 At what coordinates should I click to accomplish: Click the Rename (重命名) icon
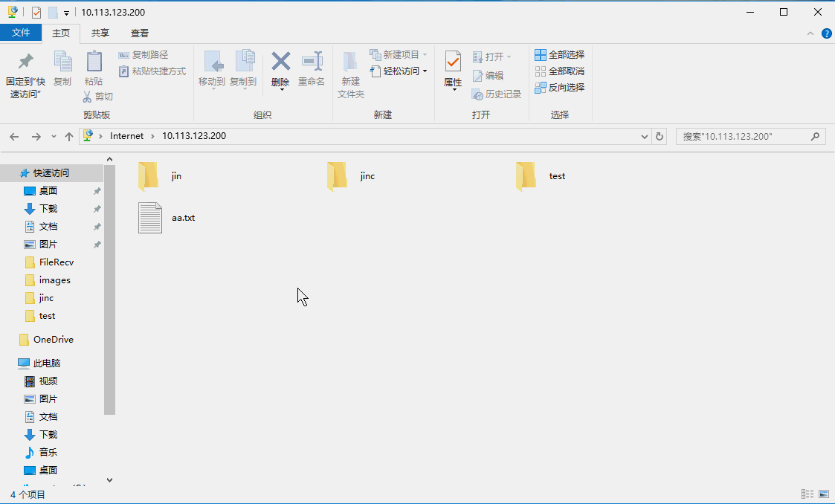[x=312, y=62]
